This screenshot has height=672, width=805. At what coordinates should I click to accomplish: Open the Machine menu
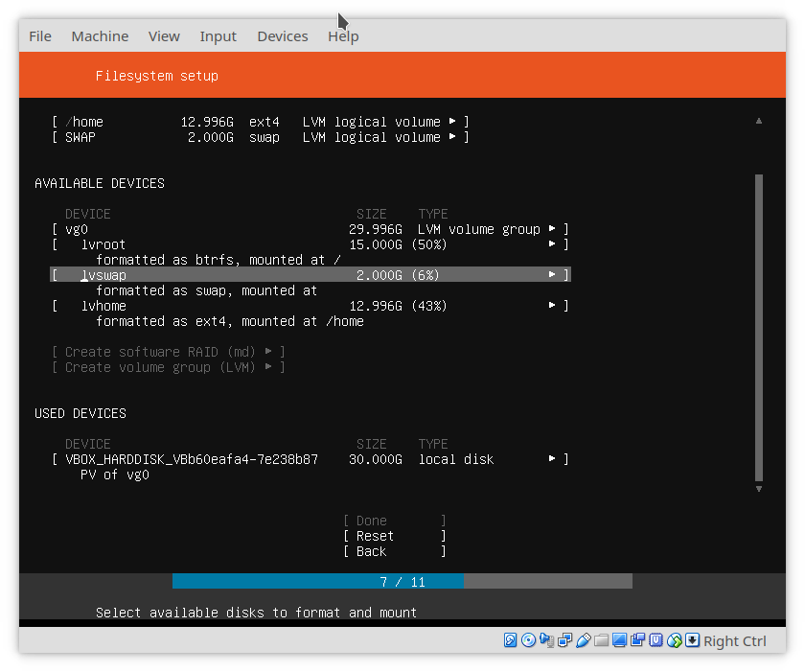pyautogui.click(x=100, y=36)
